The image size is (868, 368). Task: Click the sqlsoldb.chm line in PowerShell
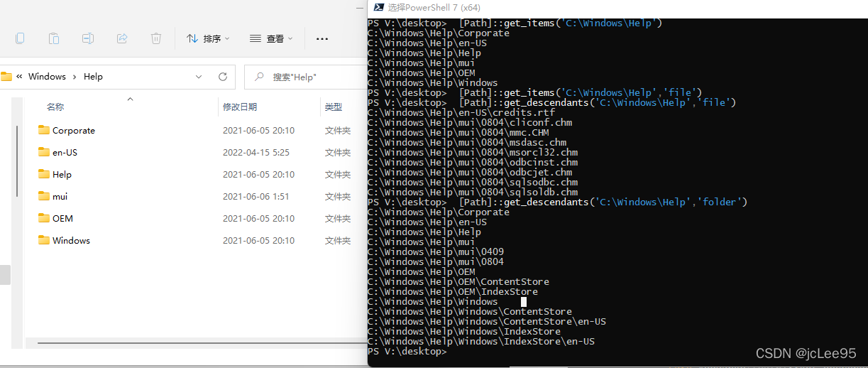(x=473, y=192)
